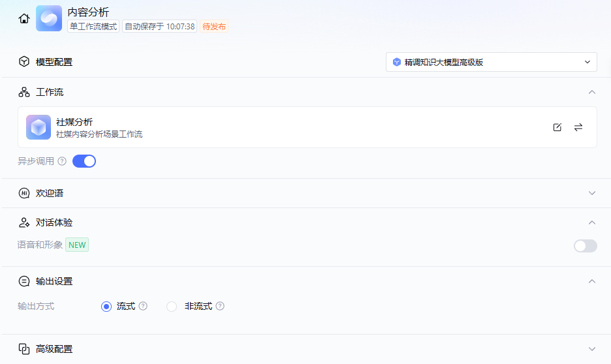The width and height of the screenshot is (611, 364).
Task: Select the 流式 output radio button
Action: point(106,307)
